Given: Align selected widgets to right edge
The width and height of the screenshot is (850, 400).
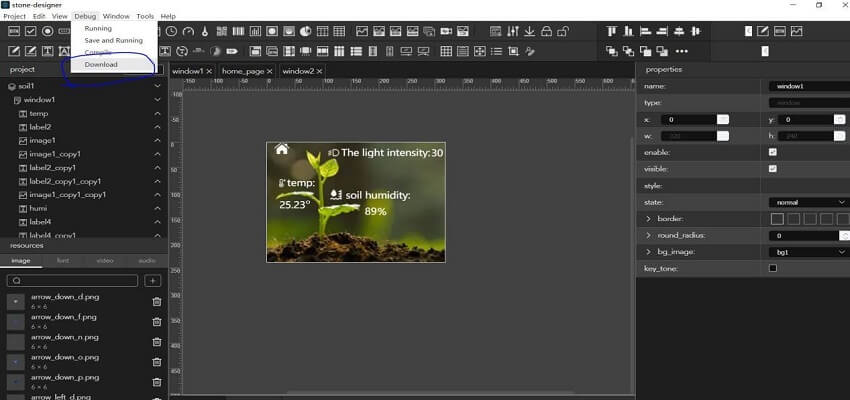Looking at the screenshot, I should click(662, 31).
